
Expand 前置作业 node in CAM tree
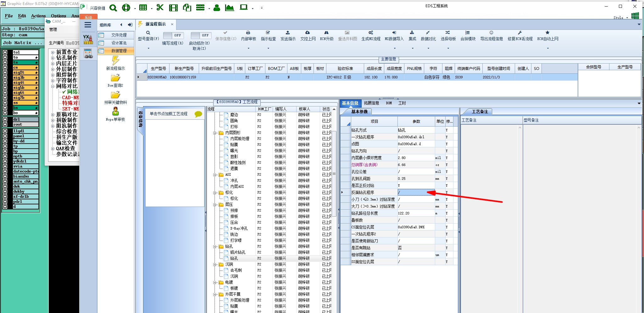click(x=53, y=52)
